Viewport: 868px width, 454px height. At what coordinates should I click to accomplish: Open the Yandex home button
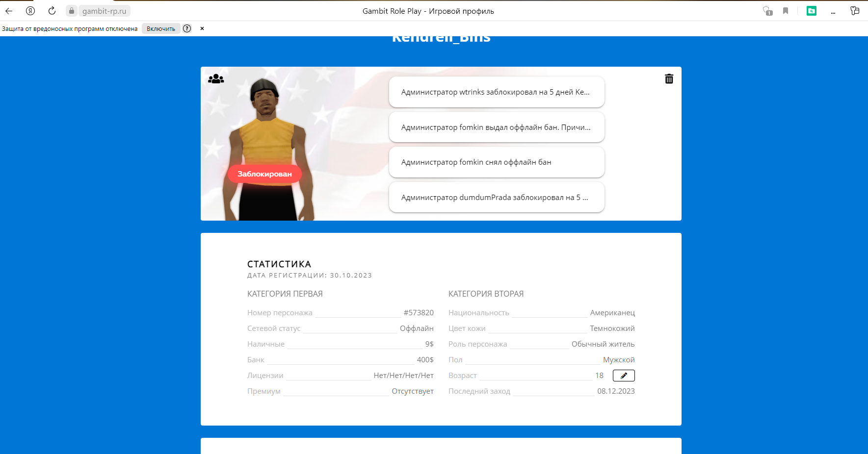30,11
